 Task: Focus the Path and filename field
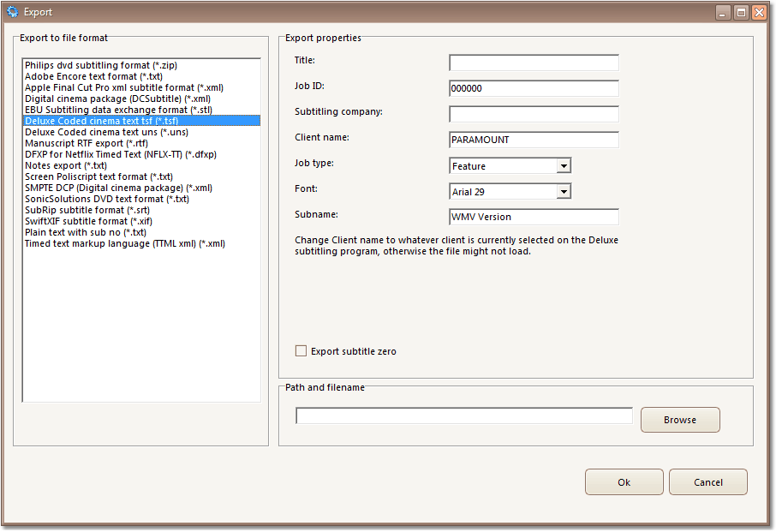[464, 415]
